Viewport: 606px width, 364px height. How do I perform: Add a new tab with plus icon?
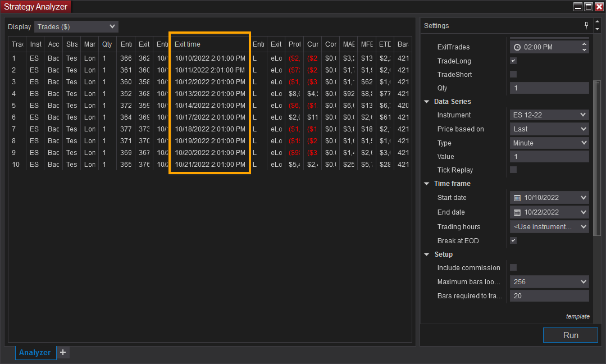click(x=63, y=352)
